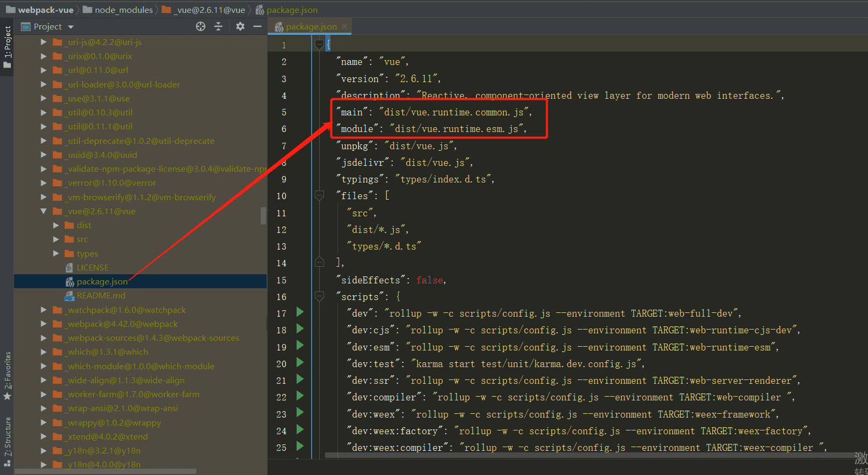
Task: Open the Project panel settings gear
Action: (x=240, y=26)
